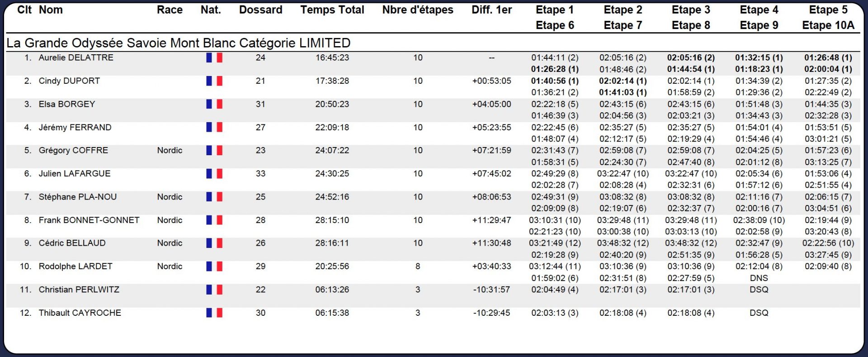This screenshot has width=868, height=357.
Task: Click the French flag beside Aurelie DELATTRE
Action: point(214,58)
